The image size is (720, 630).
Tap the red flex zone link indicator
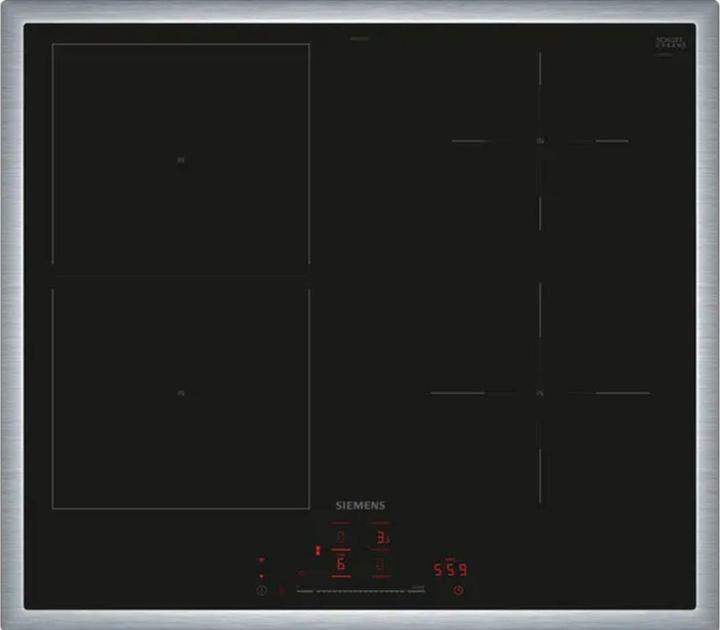pos(317,551)
